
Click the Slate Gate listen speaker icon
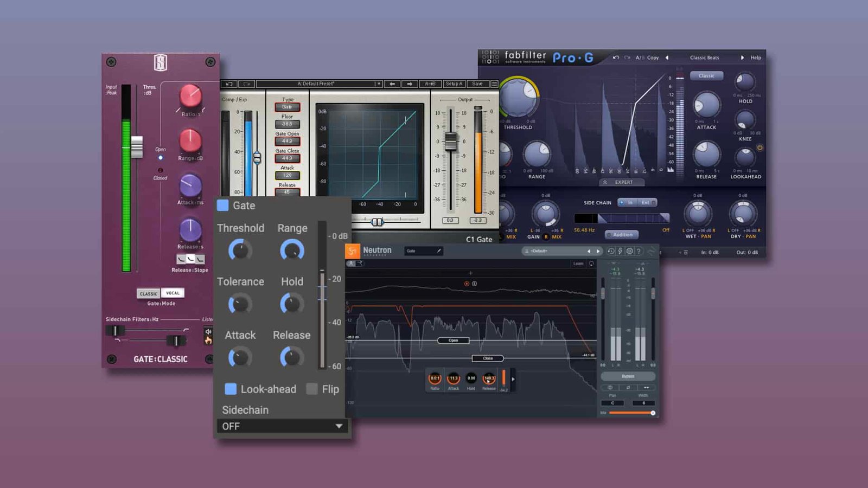[208, 331]
